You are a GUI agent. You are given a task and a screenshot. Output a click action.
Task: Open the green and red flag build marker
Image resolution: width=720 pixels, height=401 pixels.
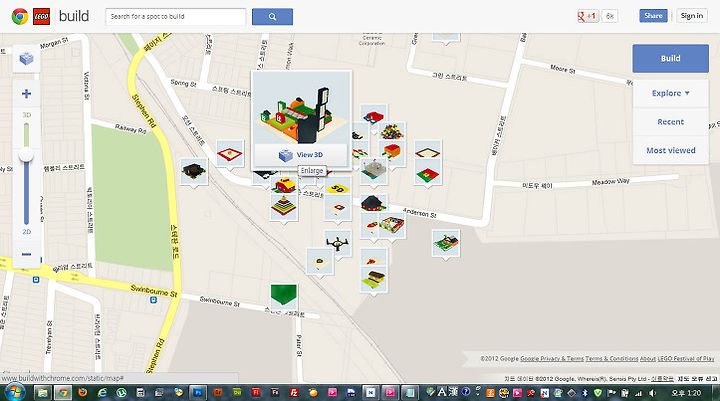(x=428, y=175)
